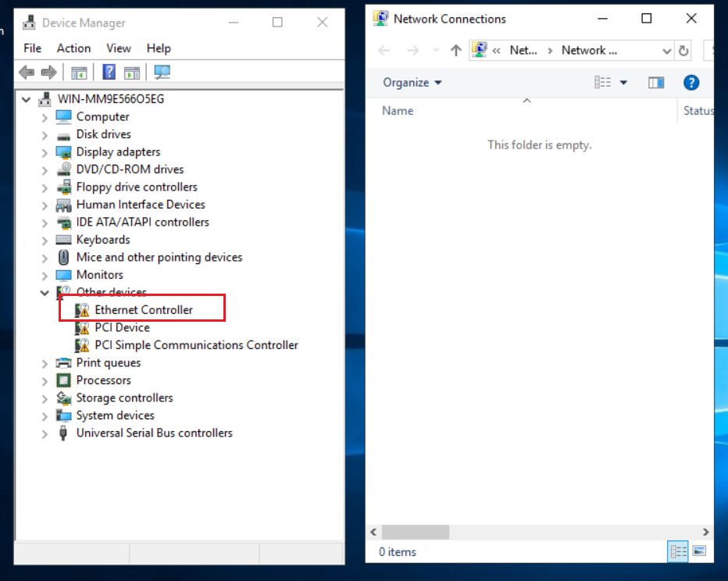
Task: Click the Name column header
Action: pyautogui.click(x=398, y=111)
